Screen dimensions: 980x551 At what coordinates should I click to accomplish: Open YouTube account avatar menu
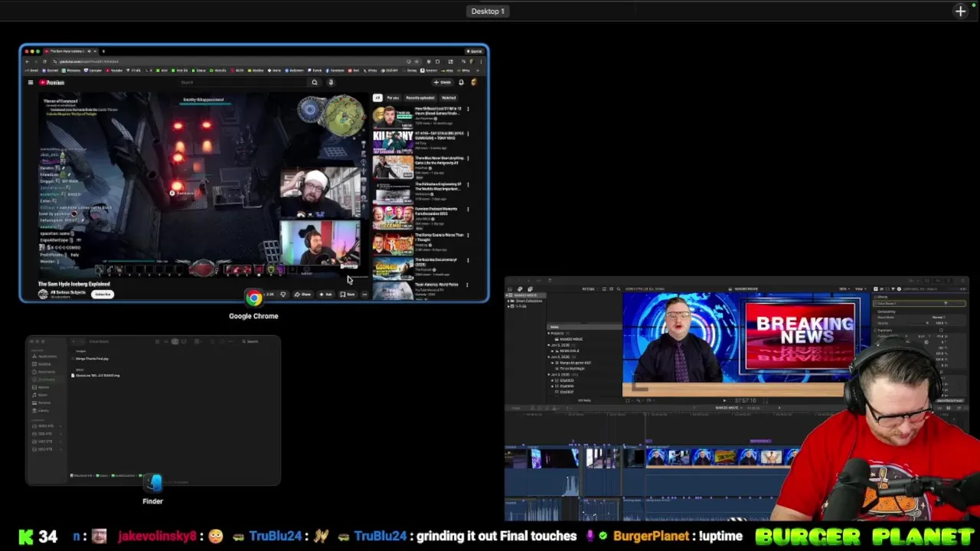pyautogui.click(x=474, y=82)
